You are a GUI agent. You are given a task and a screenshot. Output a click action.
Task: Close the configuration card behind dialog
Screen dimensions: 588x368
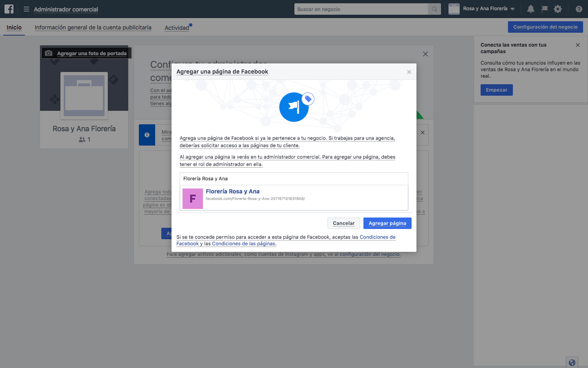pyautogui.click(x=425, y=54)
